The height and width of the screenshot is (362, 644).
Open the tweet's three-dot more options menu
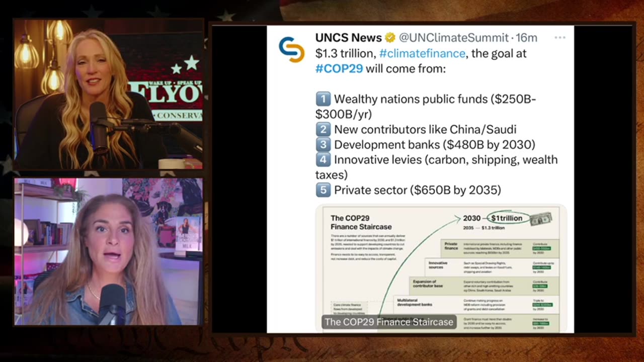coord(560,38)
